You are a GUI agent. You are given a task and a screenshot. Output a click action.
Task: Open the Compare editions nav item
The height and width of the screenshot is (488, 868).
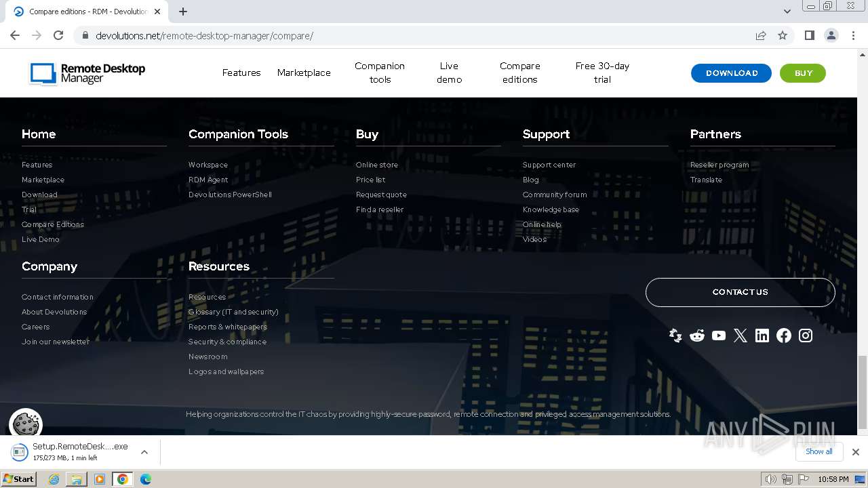[x=520, y=73]
